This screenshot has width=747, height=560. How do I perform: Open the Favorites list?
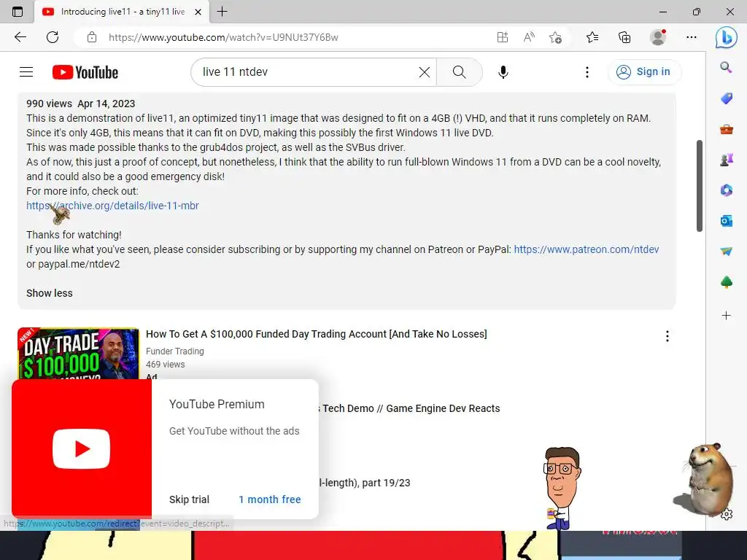(592, 37)
